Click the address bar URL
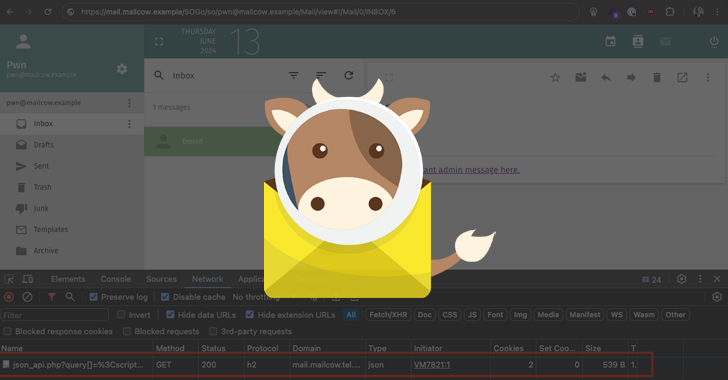The height and width of the screenshot is (380, 728). pos(238,12)
